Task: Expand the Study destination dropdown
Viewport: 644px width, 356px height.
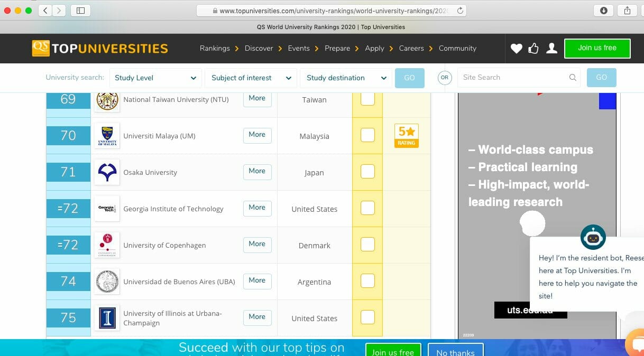Action: click(346, 78)
